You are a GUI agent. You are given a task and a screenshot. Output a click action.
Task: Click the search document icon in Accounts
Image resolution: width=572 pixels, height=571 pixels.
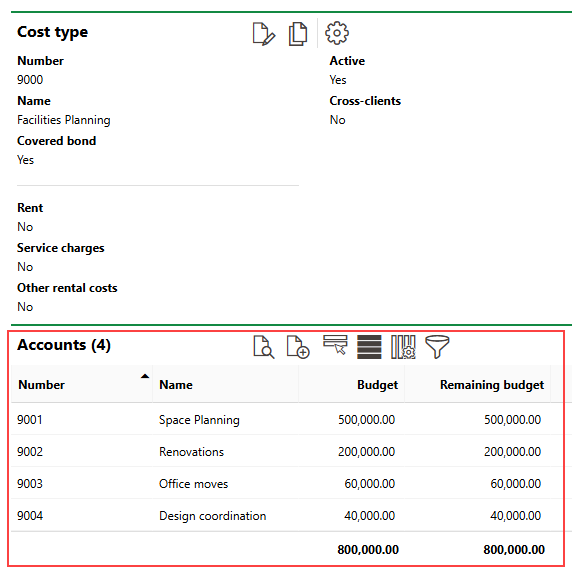coord(264,347)
